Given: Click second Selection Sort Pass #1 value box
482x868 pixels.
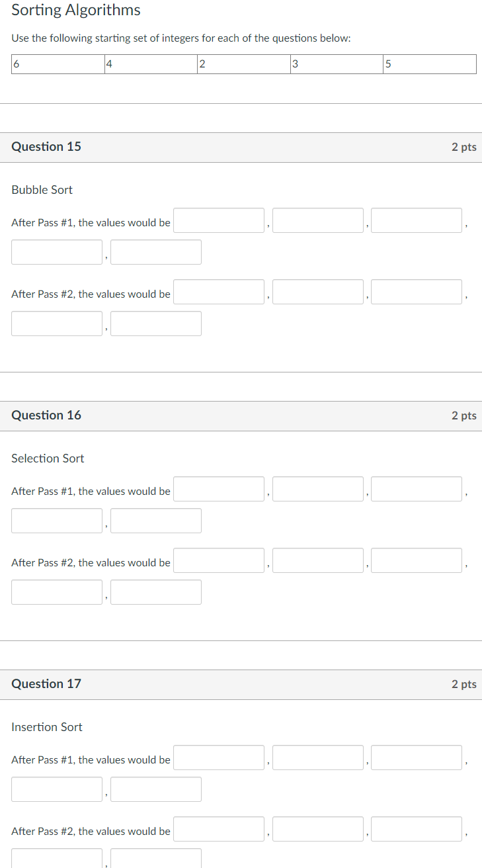Looking at the screenshot, I should (x=318, y=489).
